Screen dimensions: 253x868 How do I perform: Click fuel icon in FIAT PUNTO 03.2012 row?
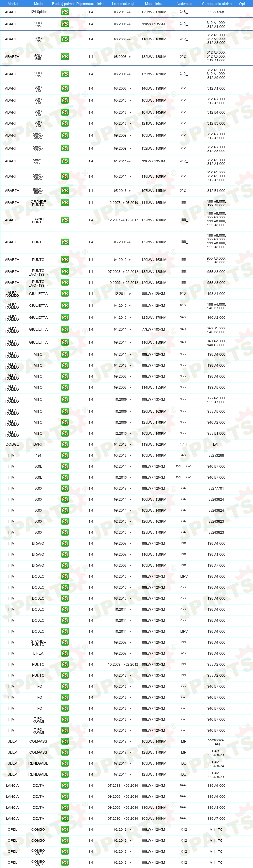tap(65, 675)
